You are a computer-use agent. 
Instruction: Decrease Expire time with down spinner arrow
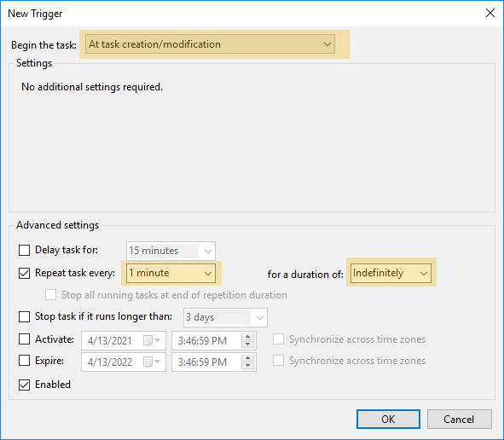[x=247, y=366]
